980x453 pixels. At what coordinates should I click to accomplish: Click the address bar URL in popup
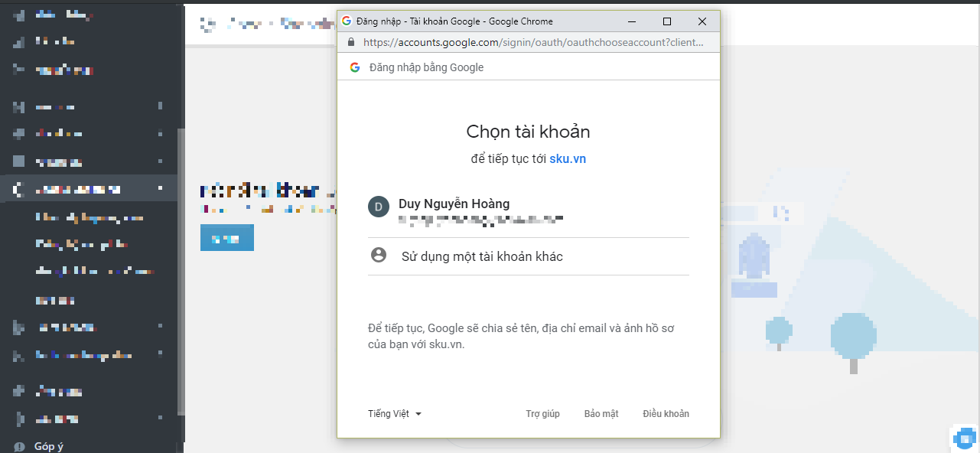pos(533,42)
